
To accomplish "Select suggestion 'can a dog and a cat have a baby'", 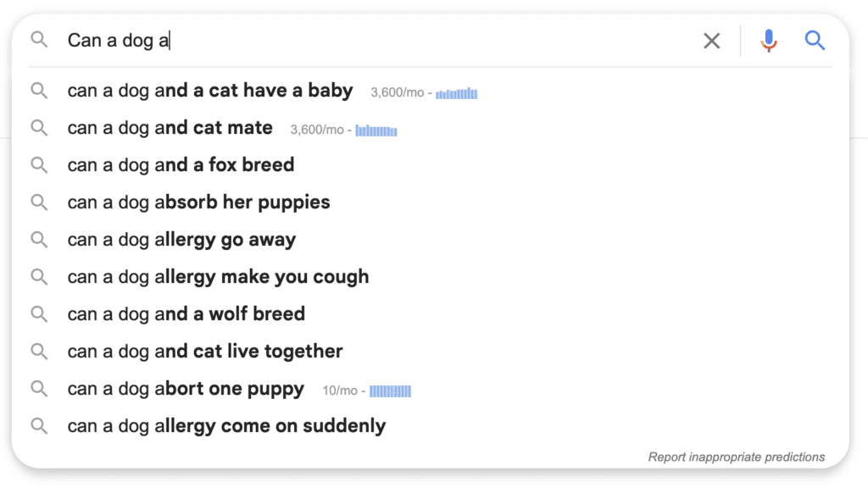I will (210, 91).
